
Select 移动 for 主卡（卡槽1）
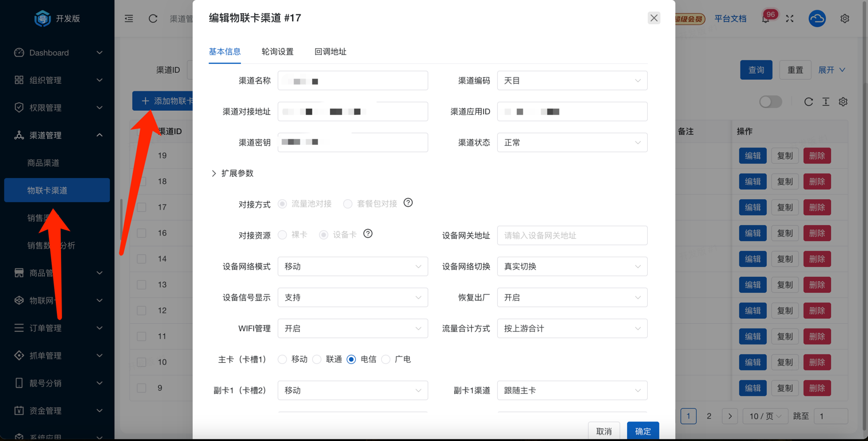283,359
